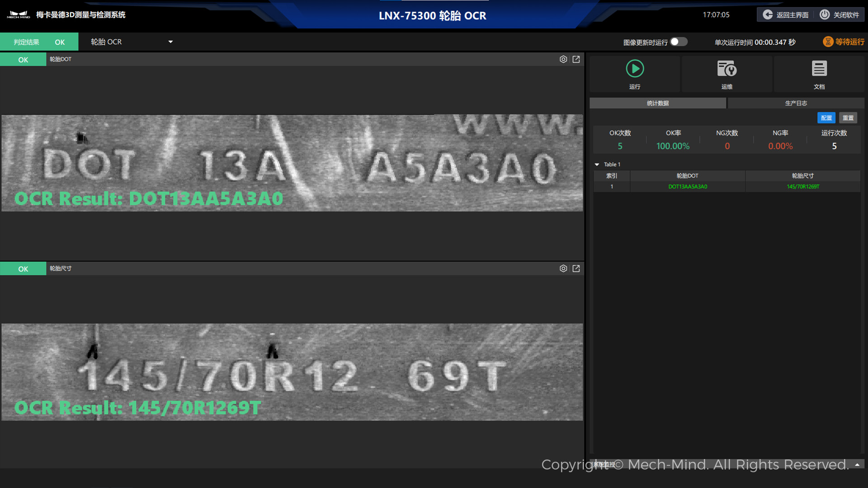Image resolution: width=868 pixels, height=488 pixels.
Task: Click the 轮胎尺寸 column header in table
Action: click(x=803, y=176)
